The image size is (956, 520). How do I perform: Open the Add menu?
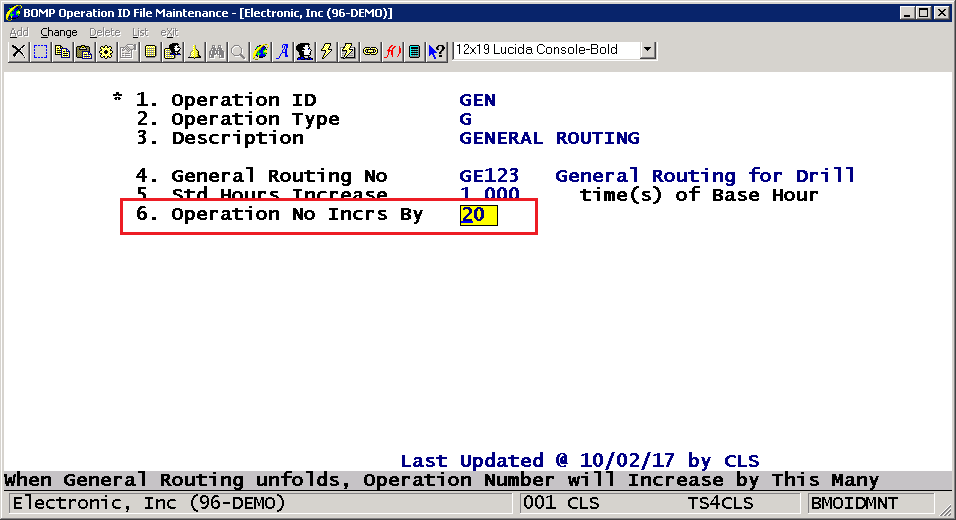click(19, 32)
